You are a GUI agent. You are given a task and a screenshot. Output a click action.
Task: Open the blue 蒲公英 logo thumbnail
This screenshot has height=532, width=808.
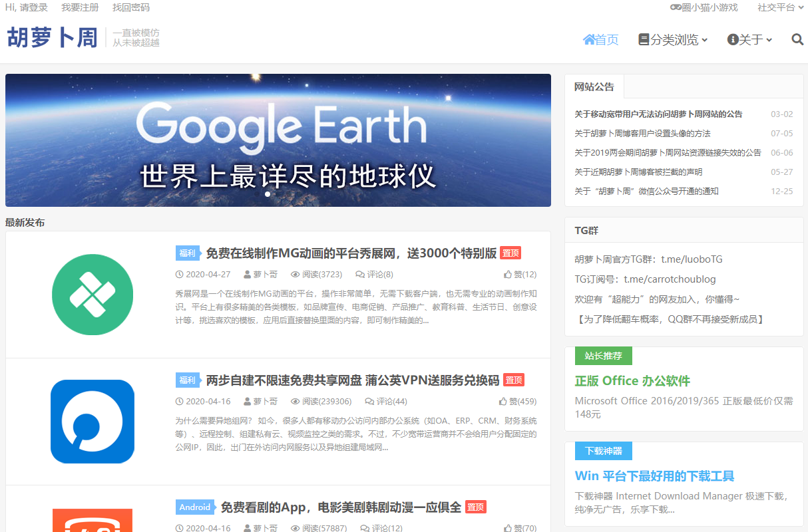click(93, 422)
